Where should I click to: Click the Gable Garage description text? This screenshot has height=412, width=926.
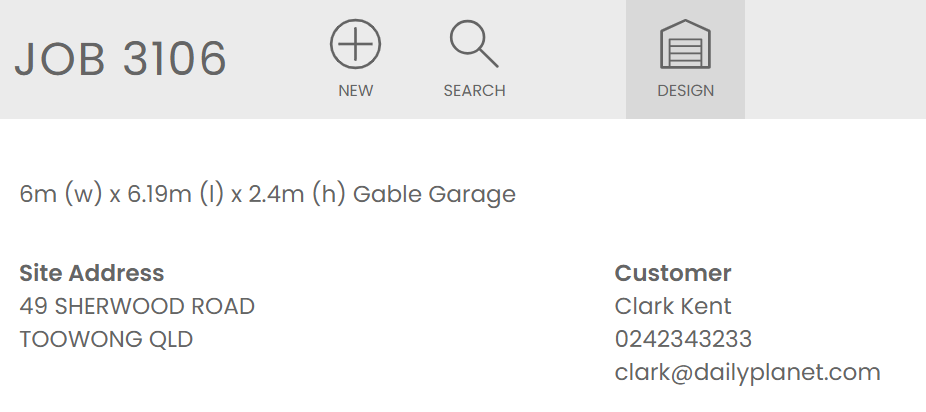[x=435, y=194]
